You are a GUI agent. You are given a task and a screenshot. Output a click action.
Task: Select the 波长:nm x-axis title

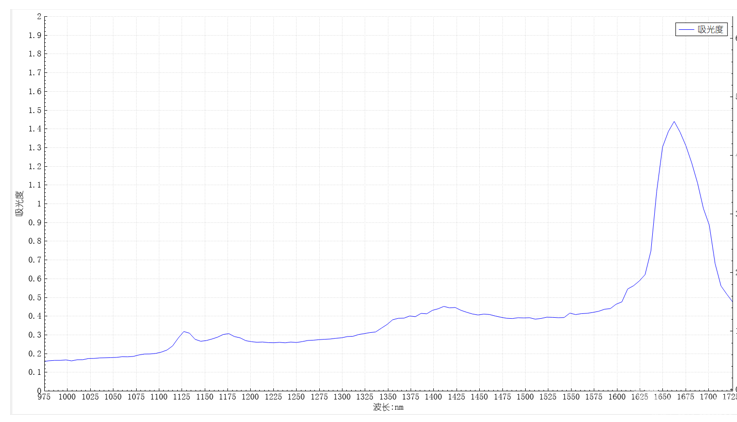388,407
